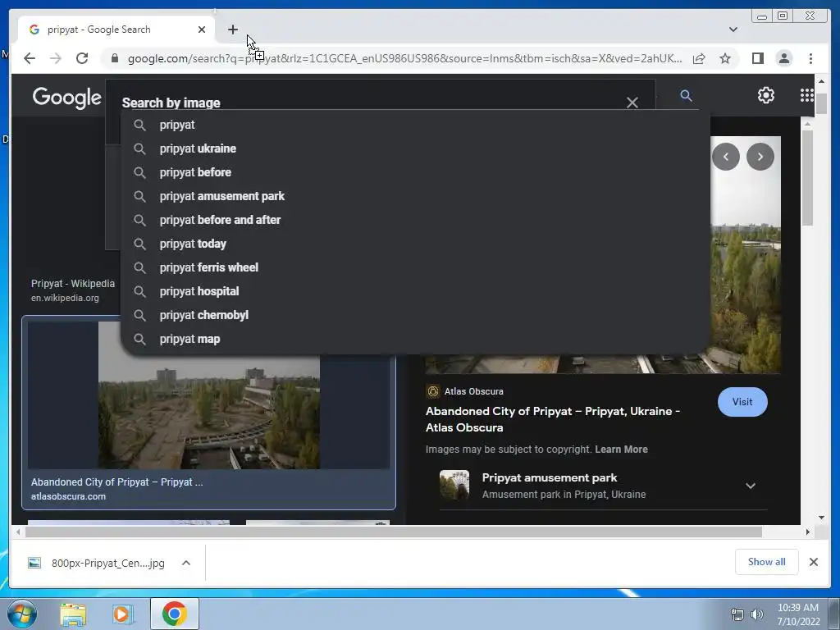Open Abandoned City of Pripyat title link
The width and height of the screenshot is (840, 630).
tap(553, 419)
